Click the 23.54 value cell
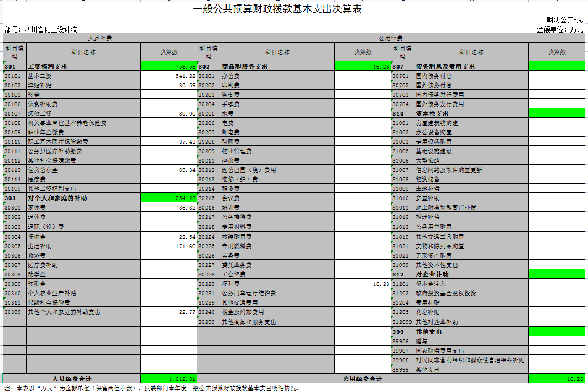The height and width of the screenshot is (392, 588). (x=169, y=237)
